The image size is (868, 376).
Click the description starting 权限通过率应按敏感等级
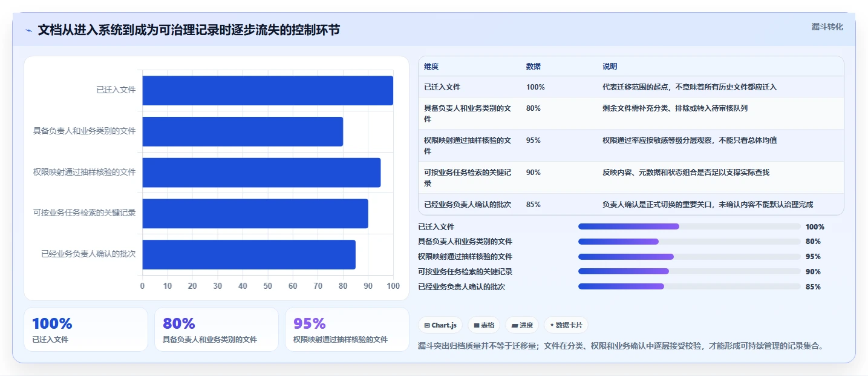(x=690, y=140)
